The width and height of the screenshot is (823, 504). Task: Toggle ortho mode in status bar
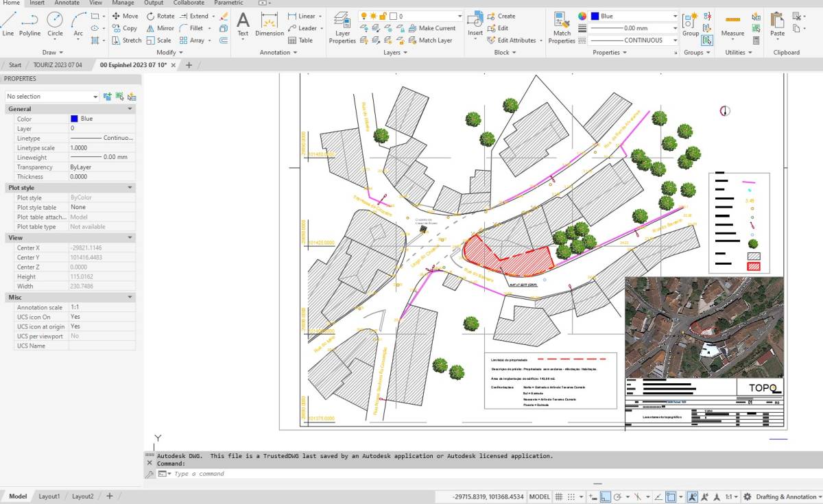[x=606, y=496]
